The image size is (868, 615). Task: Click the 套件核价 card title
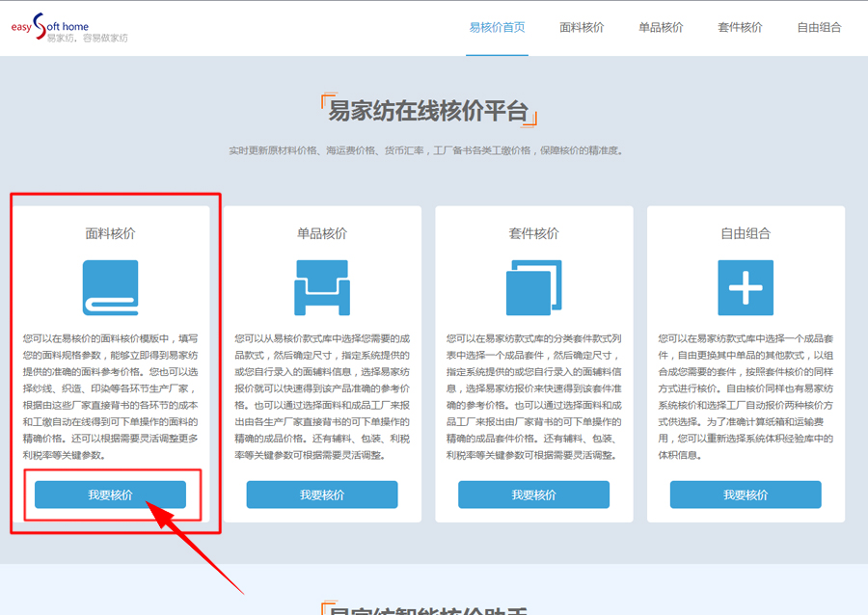tap(534, 233)
